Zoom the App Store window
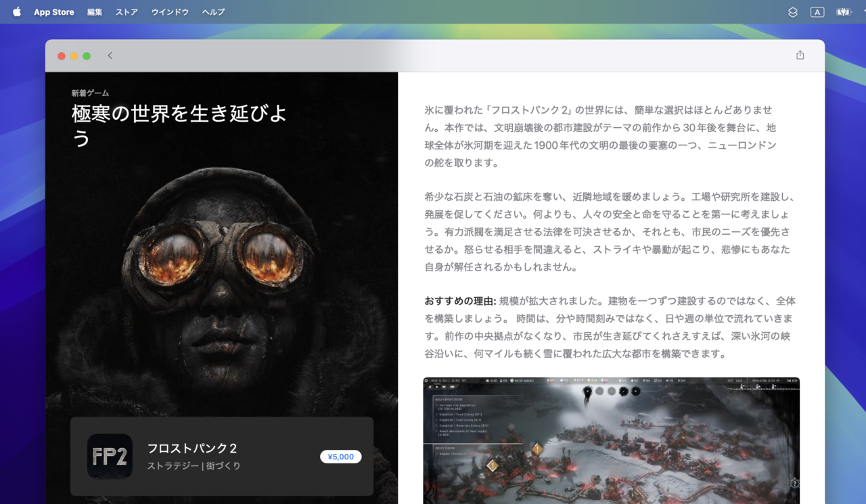 tap(87, 56)
